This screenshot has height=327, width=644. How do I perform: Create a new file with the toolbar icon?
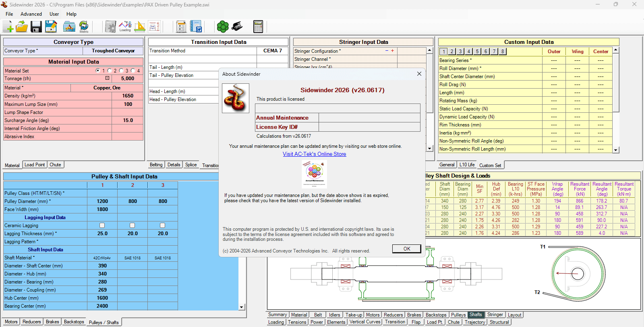pos(8,27)
